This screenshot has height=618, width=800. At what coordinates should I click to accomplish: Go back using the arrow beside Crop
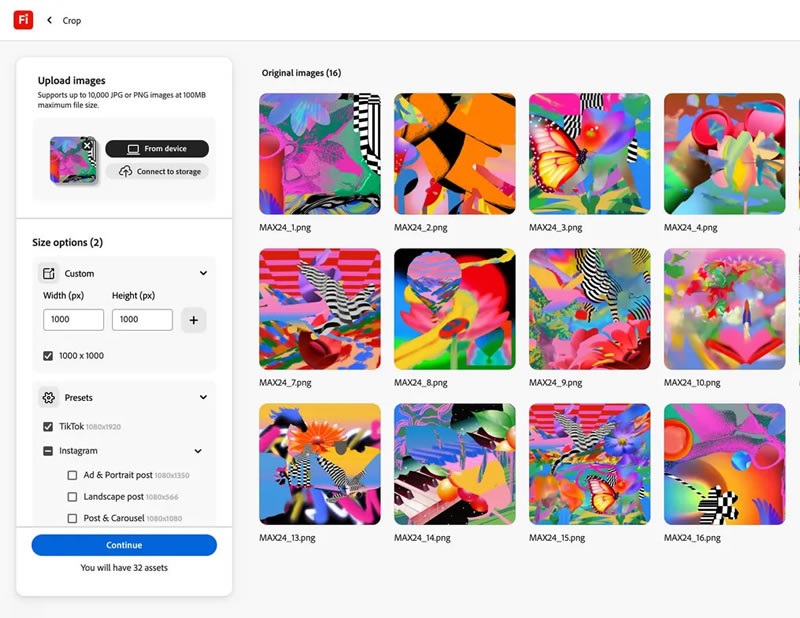[x=49, y=20]
